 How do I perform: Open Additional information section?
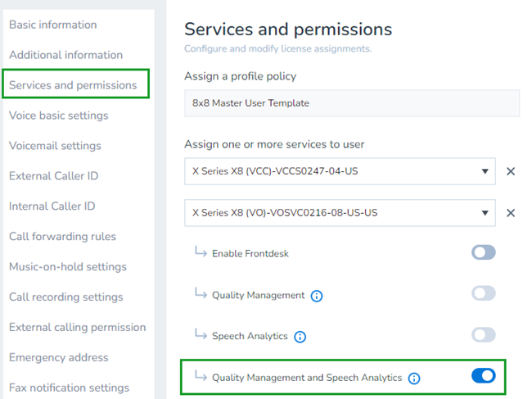[x=65, y=55]
